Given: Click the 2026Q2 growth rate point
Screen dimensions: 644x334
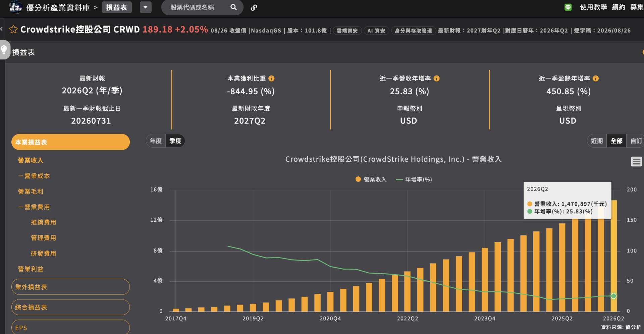Looking at the screenshot, I should point(613,296).
